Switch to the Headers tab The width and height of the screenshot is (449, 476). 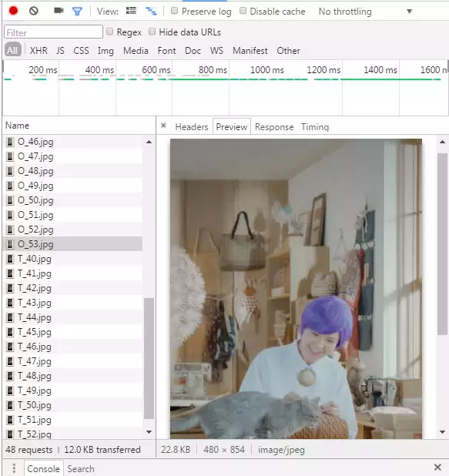(192, 127)
